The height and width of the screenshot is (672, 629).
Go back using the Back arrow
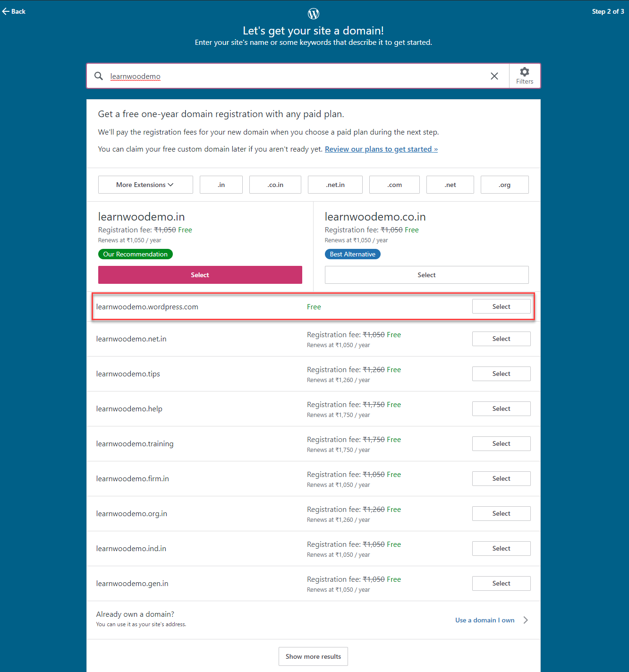14,11
